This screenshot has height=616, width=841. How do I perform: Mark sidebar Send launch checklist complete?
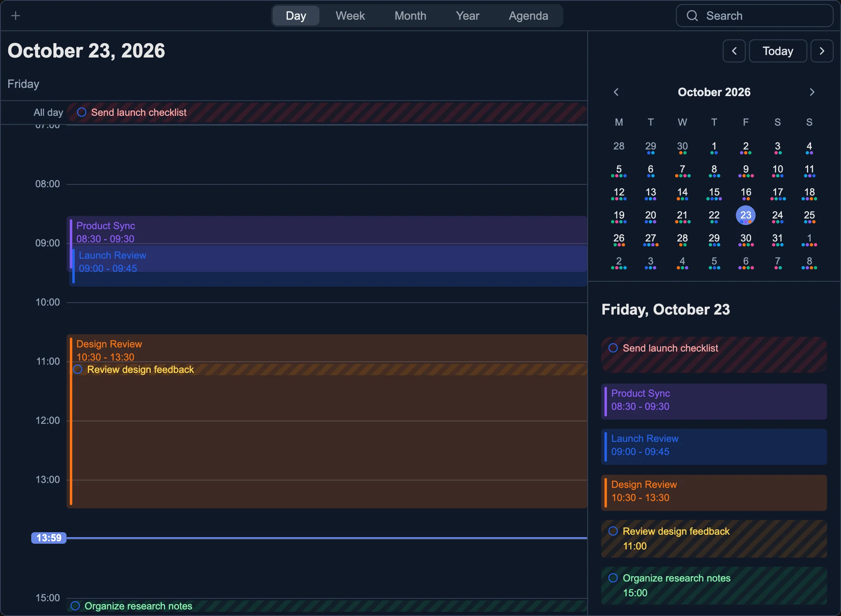click(613, 348)
